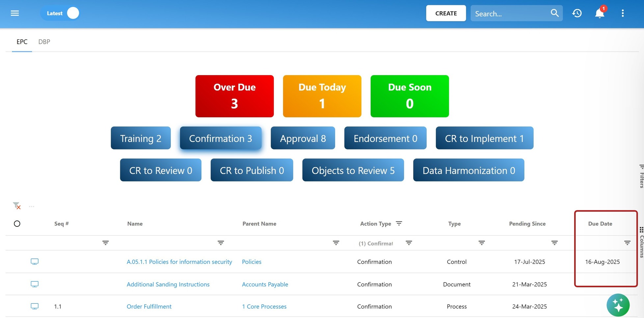This screenshot has width=644, height=318.
Task: Toggle the select-all circle in the header
Action: [x=17, y=224]
